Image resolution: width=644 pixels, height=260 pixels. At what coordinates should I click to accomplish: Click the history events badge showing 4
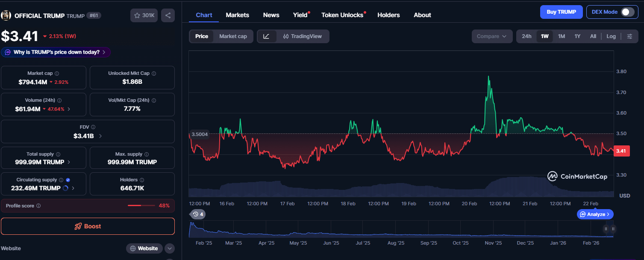(x=198, y=214)
